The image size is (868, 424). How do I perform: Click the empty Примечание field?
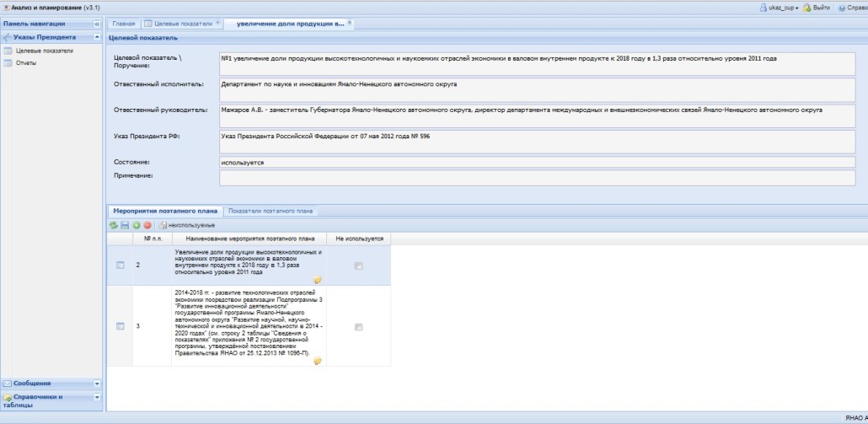[537, 178]
